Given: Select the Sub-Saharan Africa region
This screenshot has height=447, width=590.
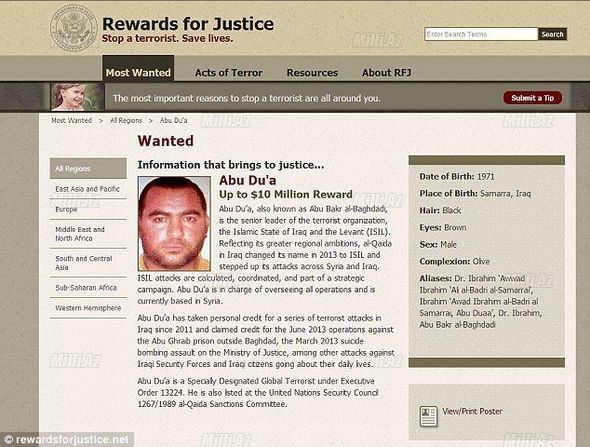Looking at the screenshot, I should (x=88, y=287).
